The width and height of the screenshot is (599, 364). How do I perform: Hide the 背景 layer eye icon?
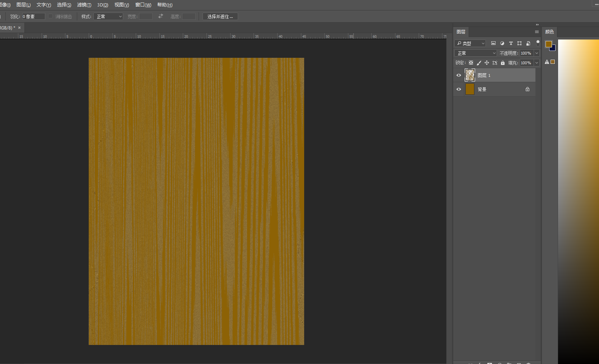[459, 89]
